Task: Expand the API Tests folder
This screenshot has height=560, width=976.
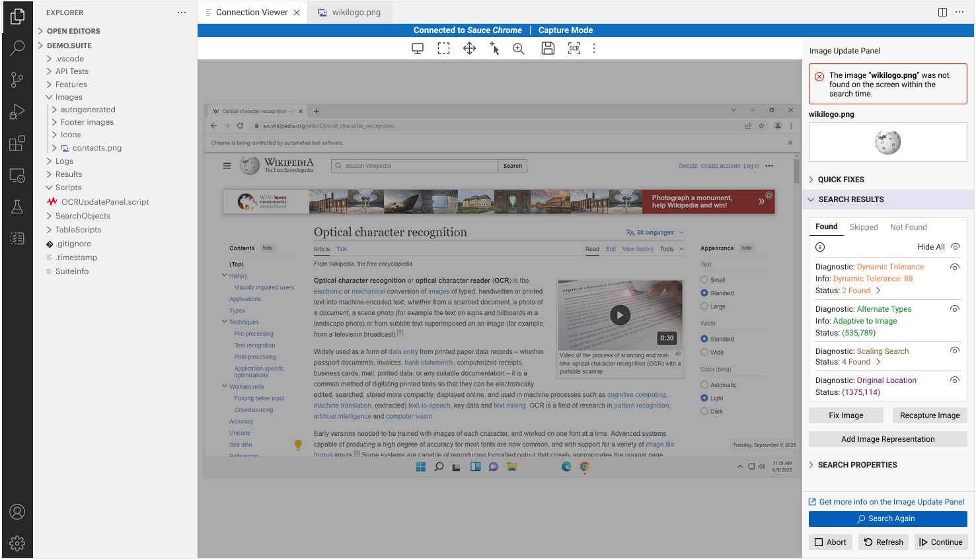Action: click(71, 71)
